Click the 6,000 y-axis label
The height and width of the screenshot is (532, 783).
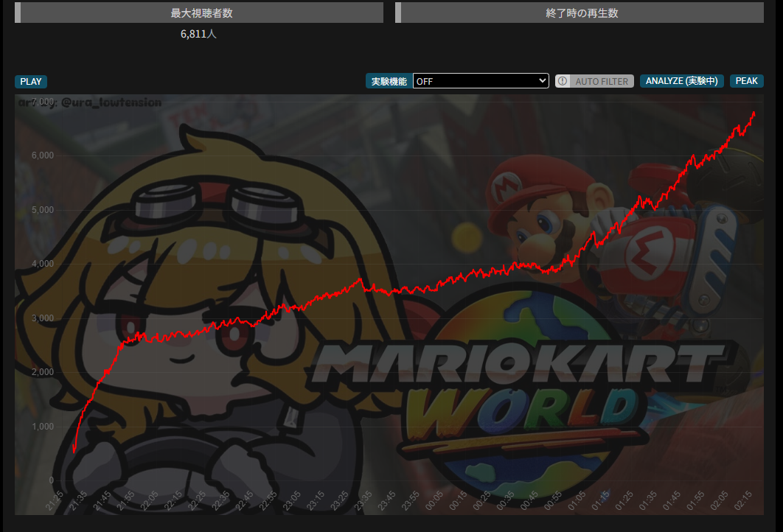[43, 155]
